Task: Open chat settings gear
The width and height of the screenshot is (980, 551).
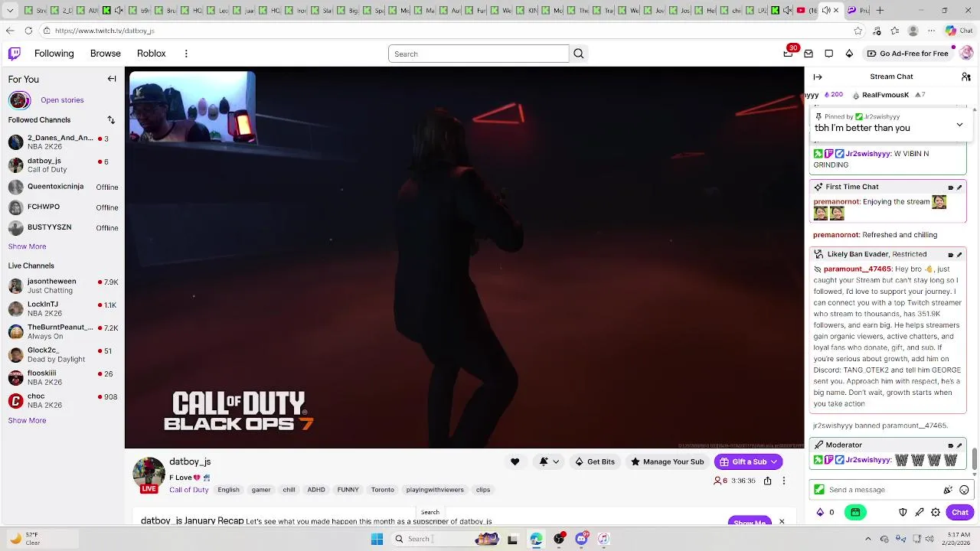Action: 936,512
